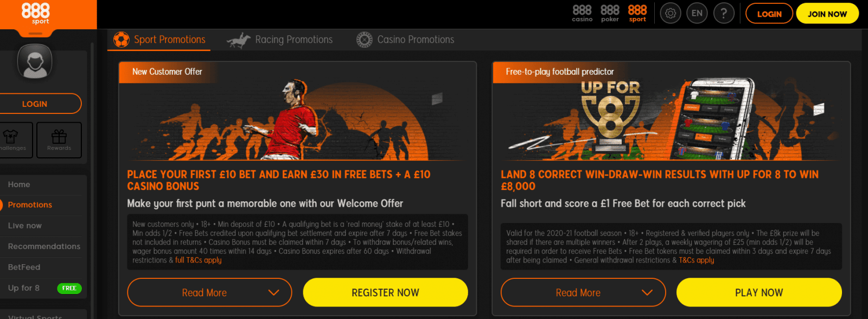This screenshot has width=868, height=319.
Task: Open the 888 casino logo link
Action: coord(582,14)
